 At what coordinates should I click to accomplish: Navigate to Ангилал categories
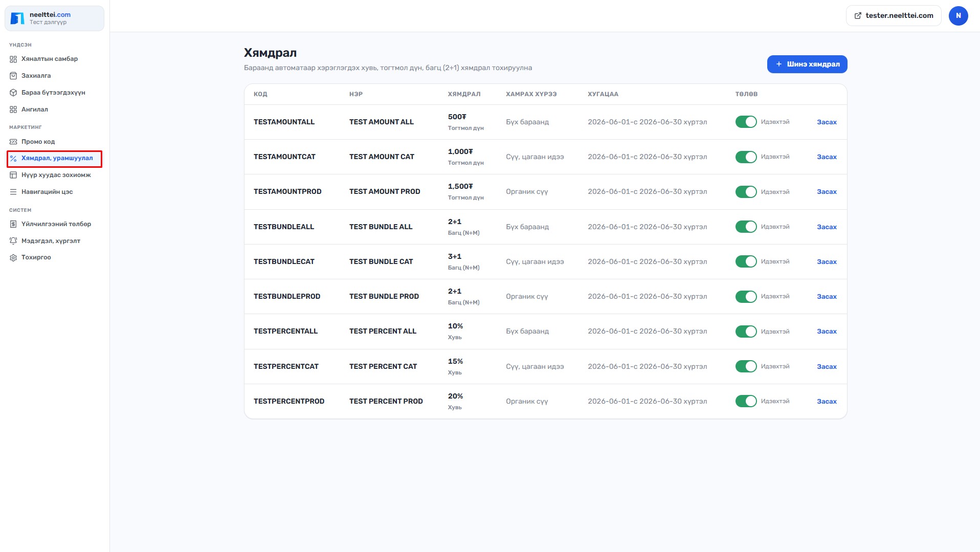(54, 109)
